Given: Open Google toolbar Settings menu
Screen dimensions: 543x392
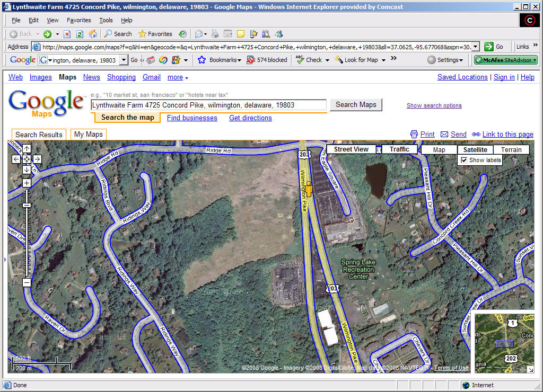Looking at the screenshot, I should click(x=445, y=60).
